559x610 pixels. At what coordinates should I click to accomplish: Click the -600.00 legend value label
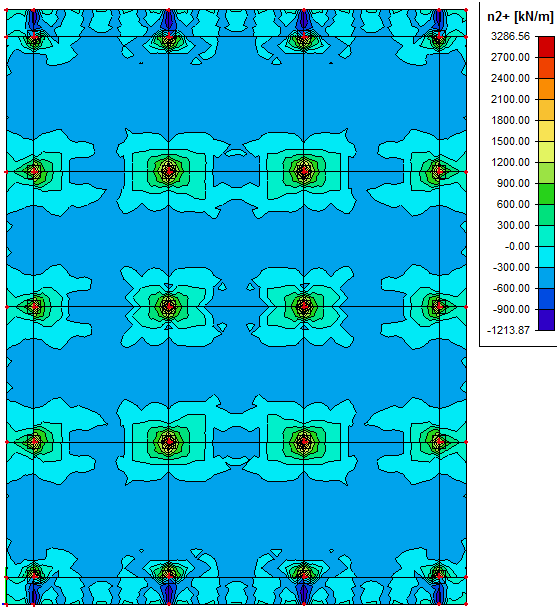(511, 288)
